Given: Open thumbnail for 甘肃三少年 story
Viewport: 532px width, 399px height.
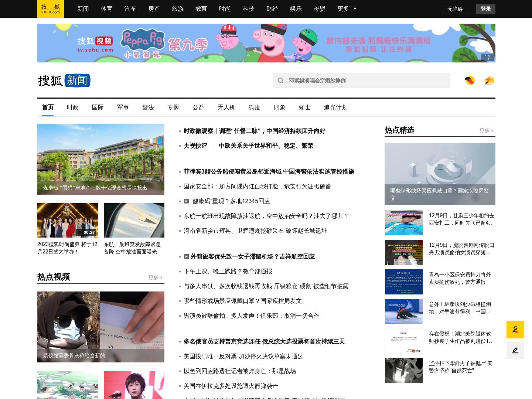Looking at the screenshot, I should click(404, 223).
